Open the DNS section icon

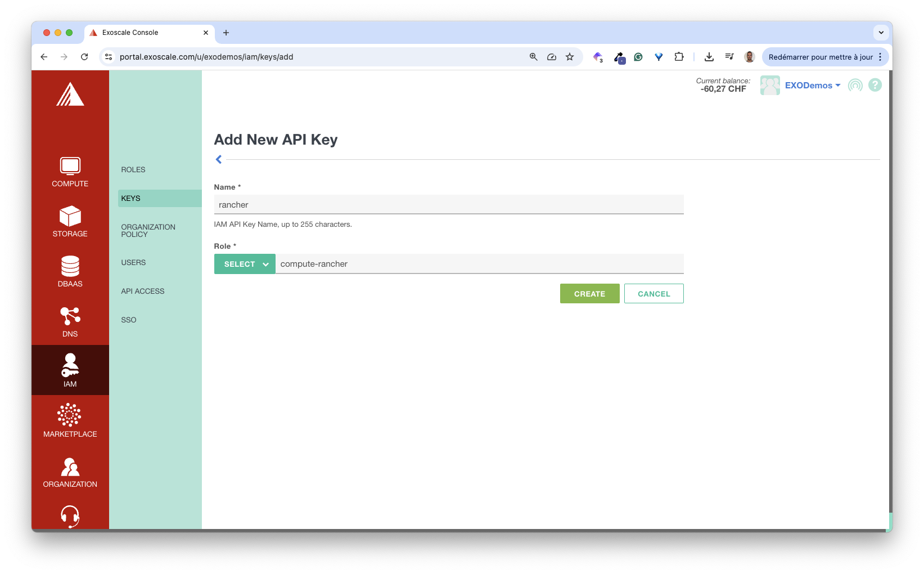tap(70, 316)
